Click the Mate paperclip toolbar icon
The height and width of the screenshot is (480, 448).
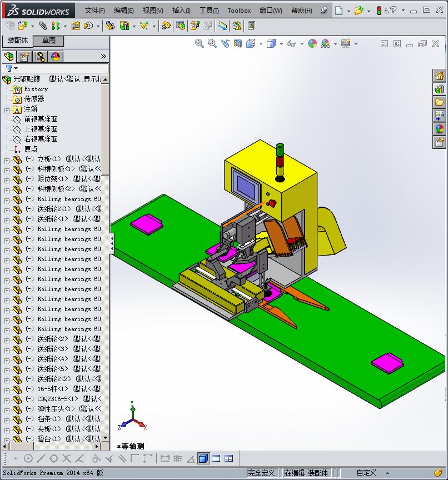click(43, 26)
